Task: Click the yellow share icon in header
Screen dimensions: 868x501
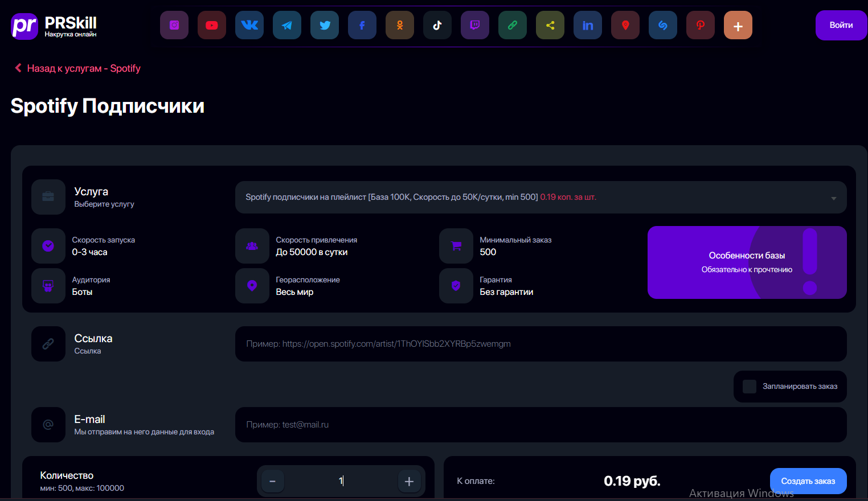Action: (x=550, y=25)
